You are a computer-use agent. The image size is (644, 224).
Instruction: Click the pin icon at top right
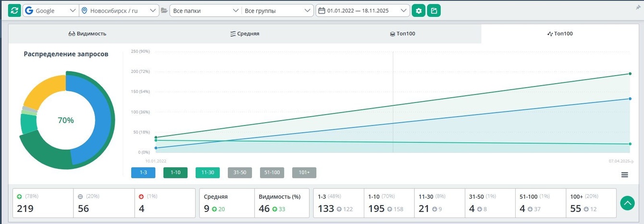click(638, 8)
